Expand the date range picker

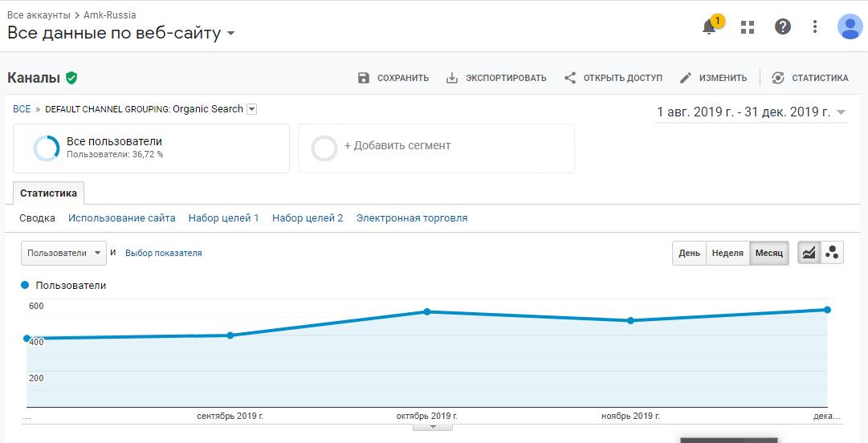pyautogui.click(x=841, y=112)
